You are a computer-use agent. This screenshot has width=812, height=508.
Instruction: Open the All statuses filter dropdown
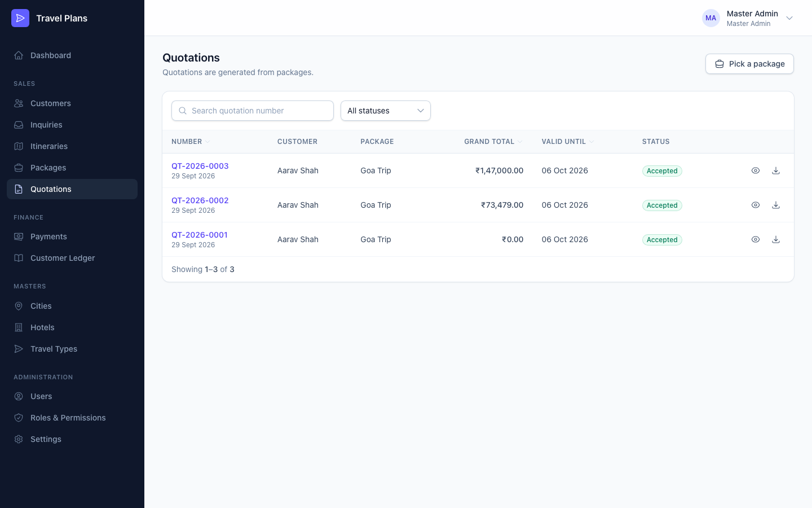[386, 111]
